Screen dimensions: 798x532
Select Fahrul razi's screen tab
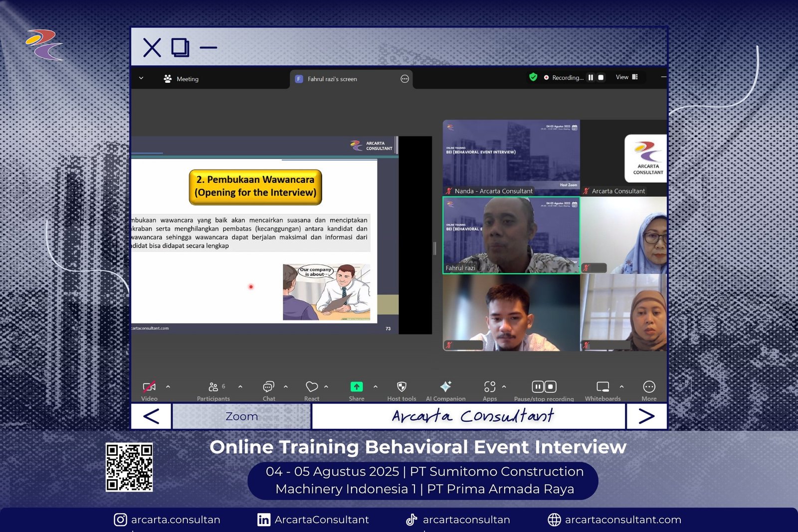point(332,79)
